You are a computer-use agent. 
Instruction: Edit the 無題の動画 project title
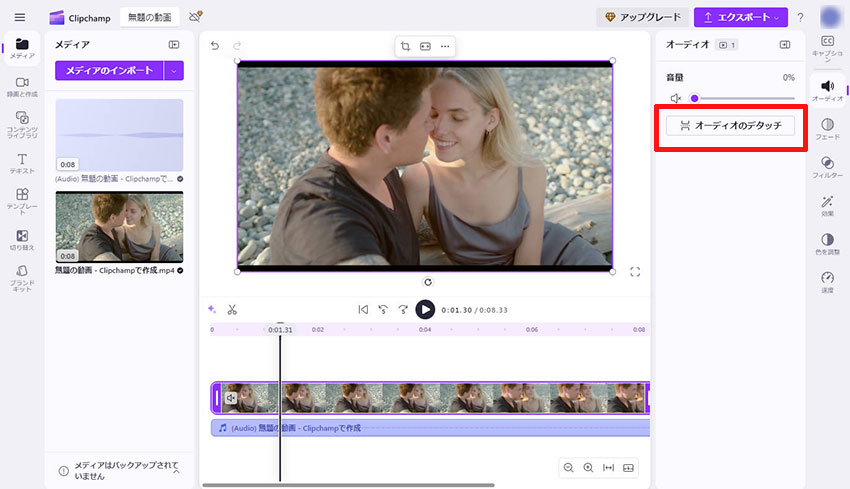click(149, 17)
